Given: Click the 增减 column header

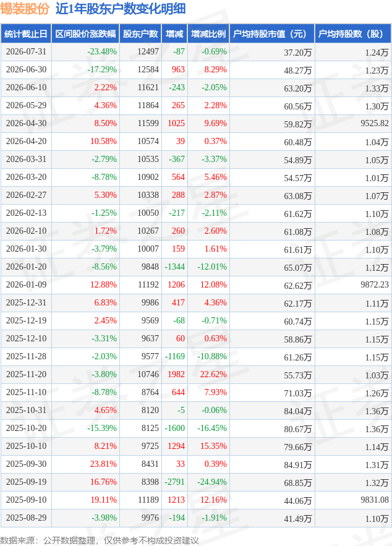Looking at the screenshot, I should 174,34.
